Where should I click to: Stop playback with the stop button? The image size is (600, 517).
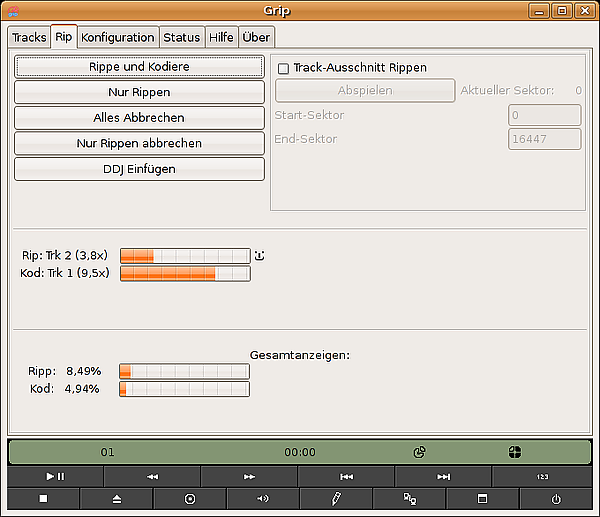tap(43, 498)
